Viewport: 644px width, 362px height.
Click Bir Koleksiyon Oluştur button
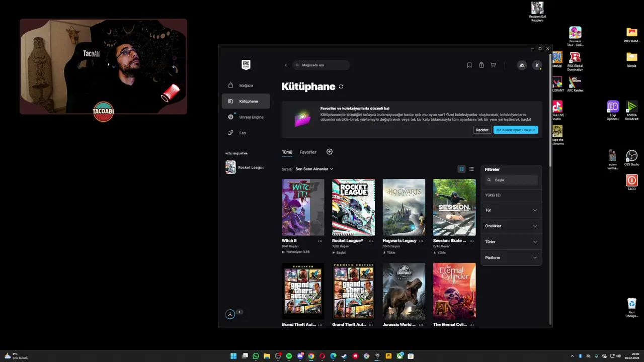click(x=516, y=130)
